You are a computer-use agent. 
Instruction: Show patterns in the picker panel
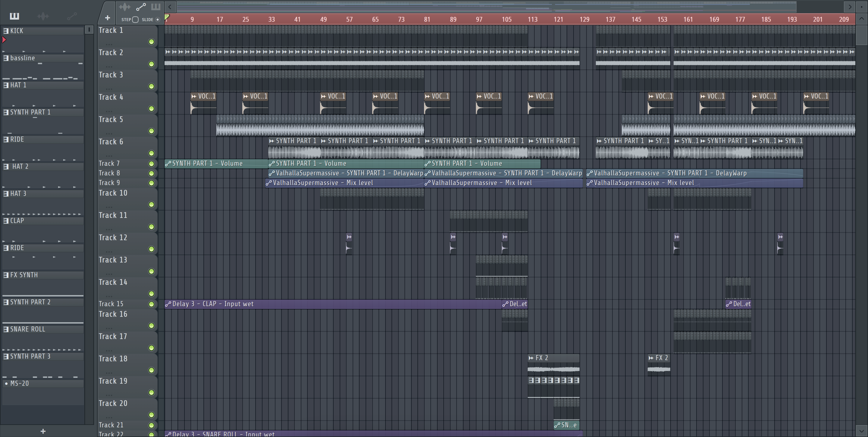(x=14, y=16)
